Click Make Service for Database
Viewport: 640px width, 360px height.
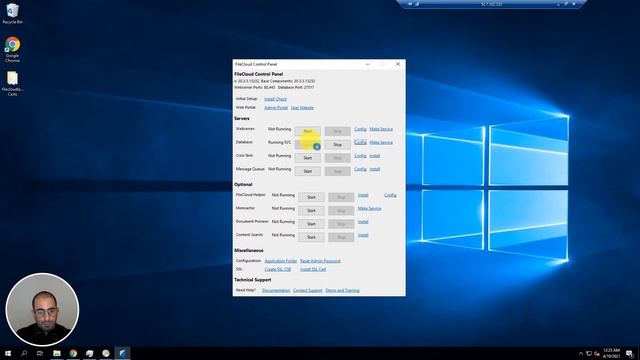point(381,142)
